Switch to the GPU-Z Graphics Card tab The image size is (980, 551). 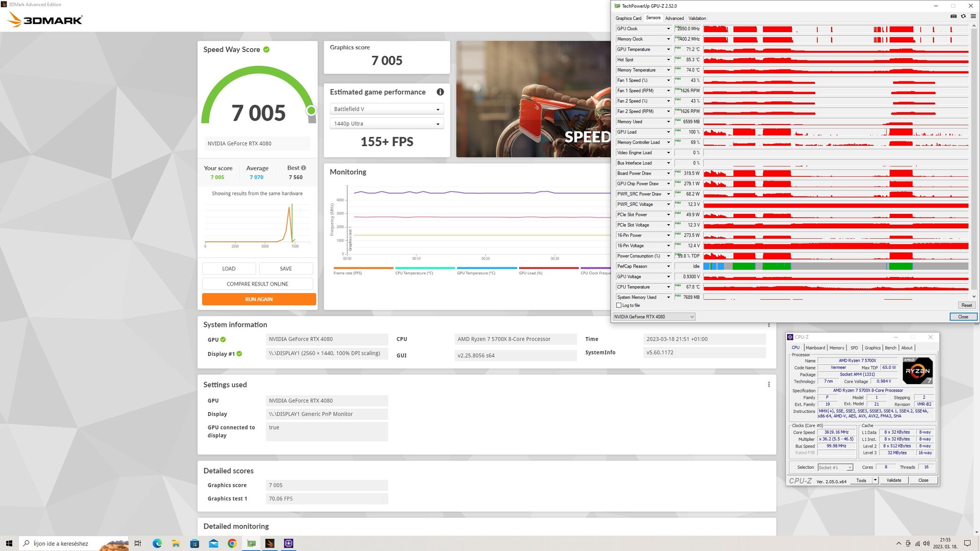[x=628, y=18]
